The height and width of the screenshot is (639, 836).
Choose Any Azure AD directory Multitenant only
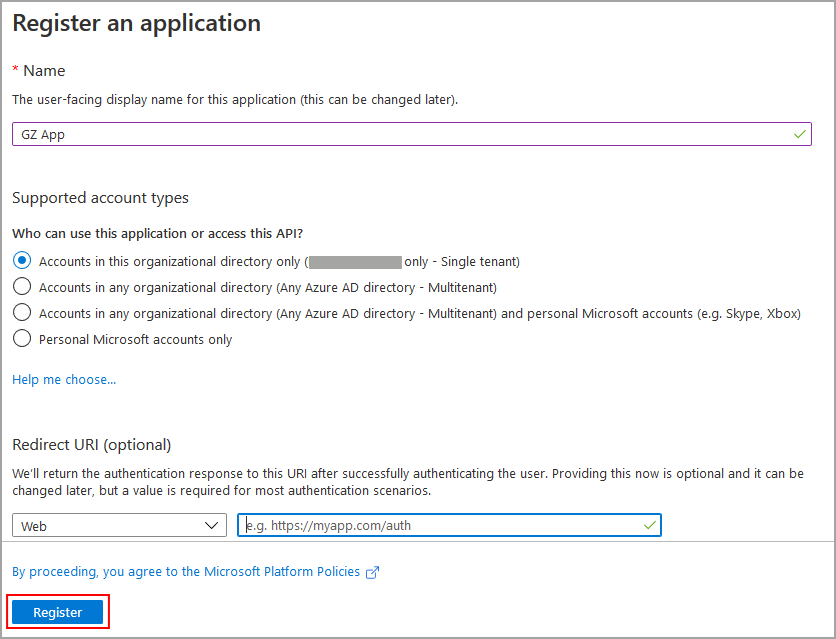(x=22, y=287)
